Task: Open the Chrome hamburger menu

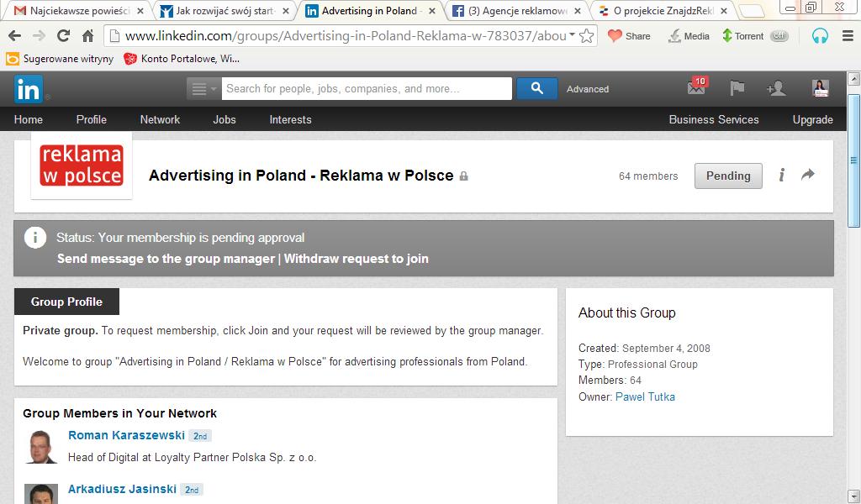Action: click(x=848, y=36)
